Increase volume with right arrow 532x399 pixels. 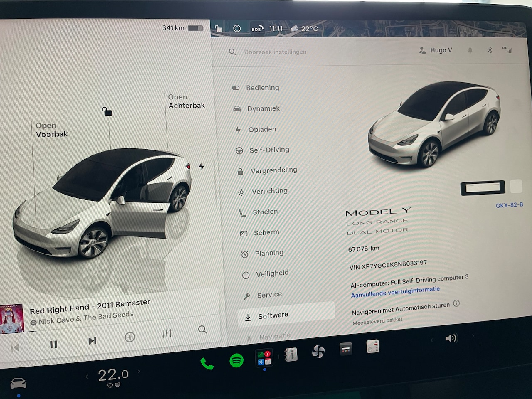point(473,335)
